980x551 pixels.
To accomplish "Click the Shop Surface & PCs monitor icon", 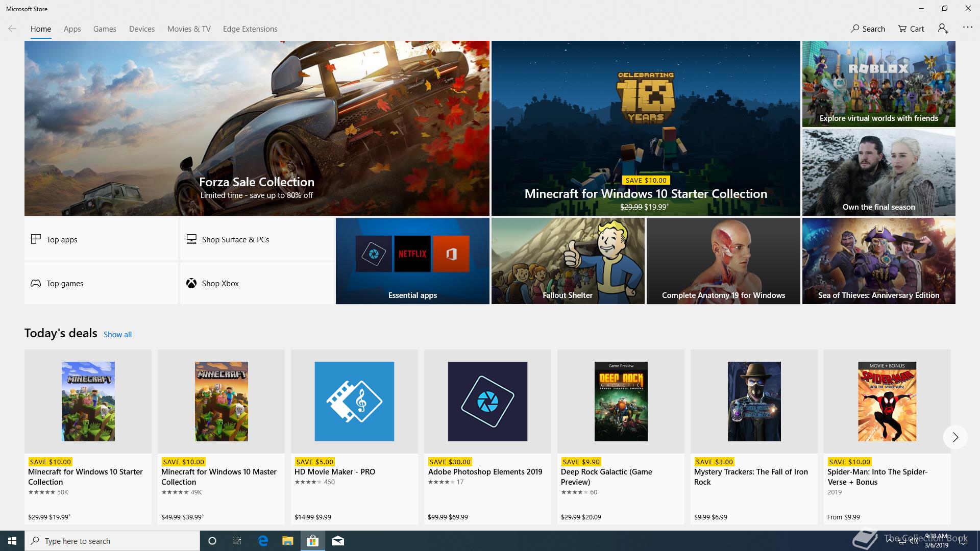I will [191, 239].
